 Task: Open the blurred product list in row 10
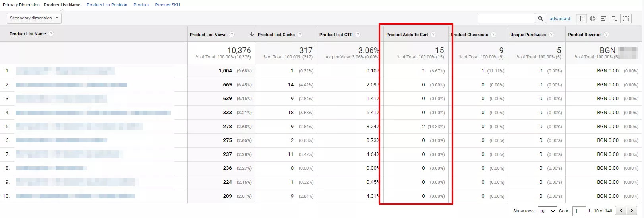(75, 196)
